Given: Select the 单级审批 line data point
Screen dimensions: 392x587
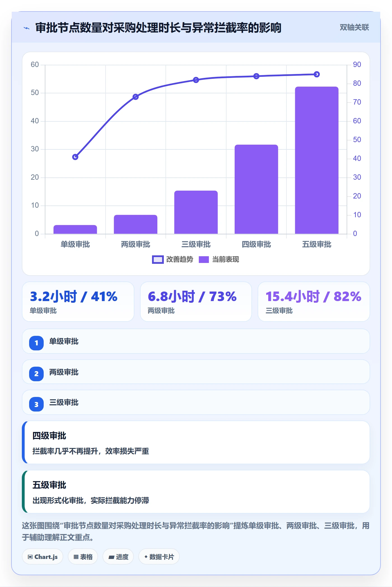Looking at the screenshot, I should coord(75,157).
